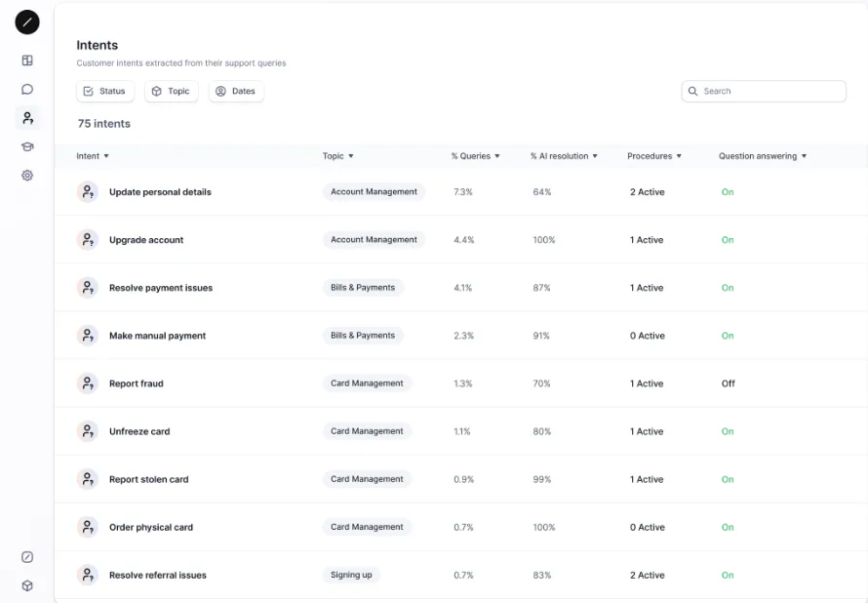Click the intent icon beside Resolve payment issues

88,288
